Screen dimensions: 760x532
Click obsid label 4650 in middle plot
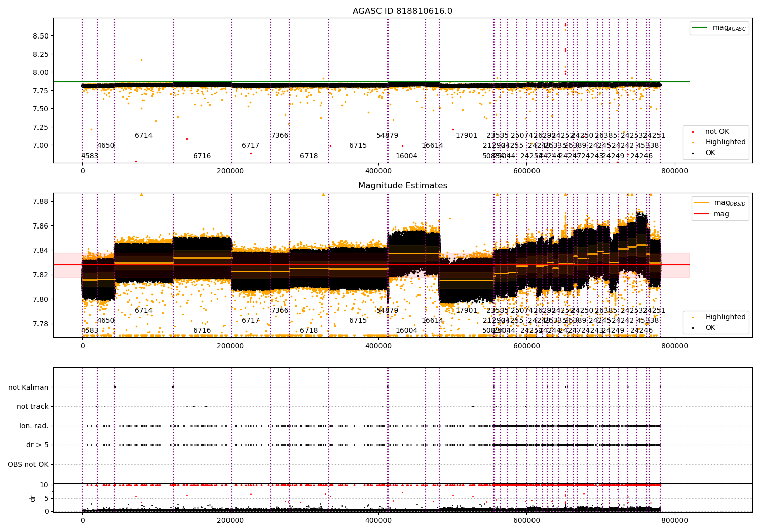click(x=106, y=321)
